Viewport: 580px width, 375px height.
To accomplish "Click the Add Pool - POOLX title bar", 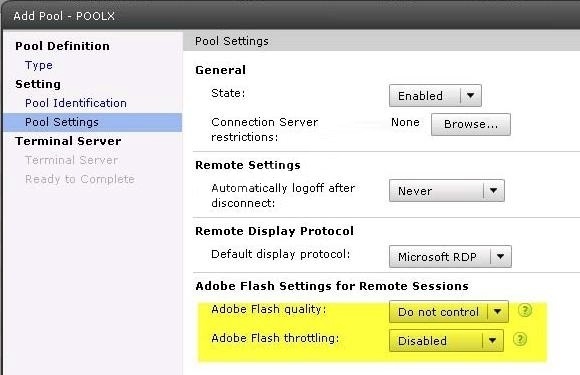I will click(x=291, y=16).
